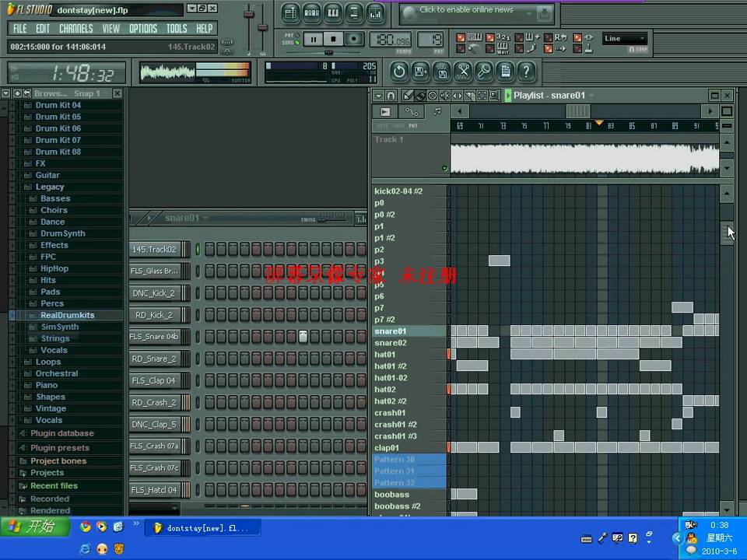Image resolution: width=747 pixels, height=560 pixels.
Task: Select the playlist zoom tool
Action: click(x=495, y=96)
